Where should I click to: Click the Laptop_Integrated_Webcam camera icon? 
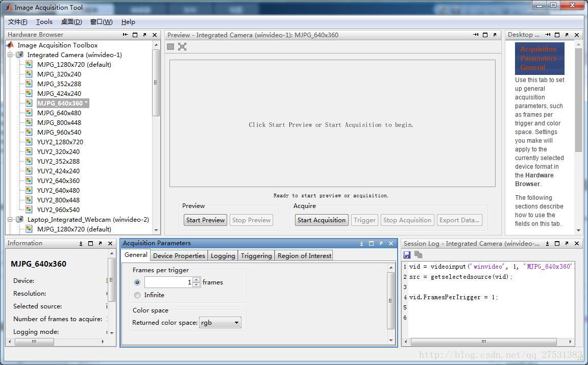(x=20, y=219)
